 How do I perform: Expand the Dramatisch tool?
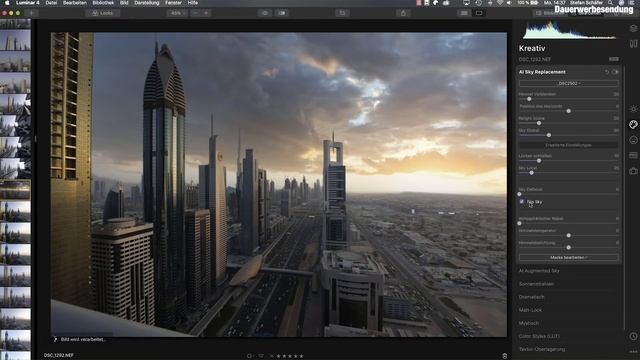(x=531, y=297)
